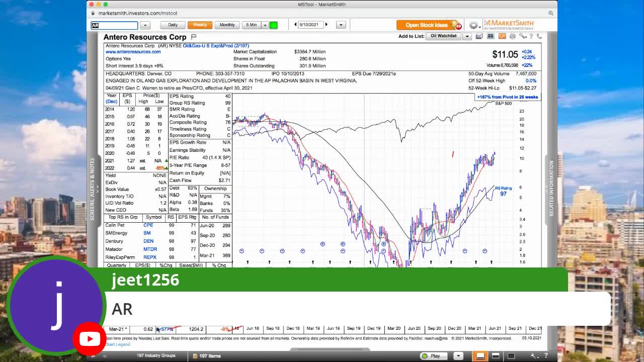Image resolution: width=644 pixels, height=362 pixels.
Task: Expand the Oil Watchlist dropdown arrow
Action: point(467,36)
